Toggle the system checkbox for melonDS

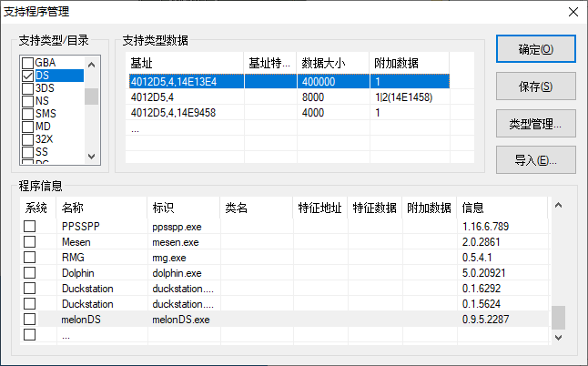[x=30, y=320]
